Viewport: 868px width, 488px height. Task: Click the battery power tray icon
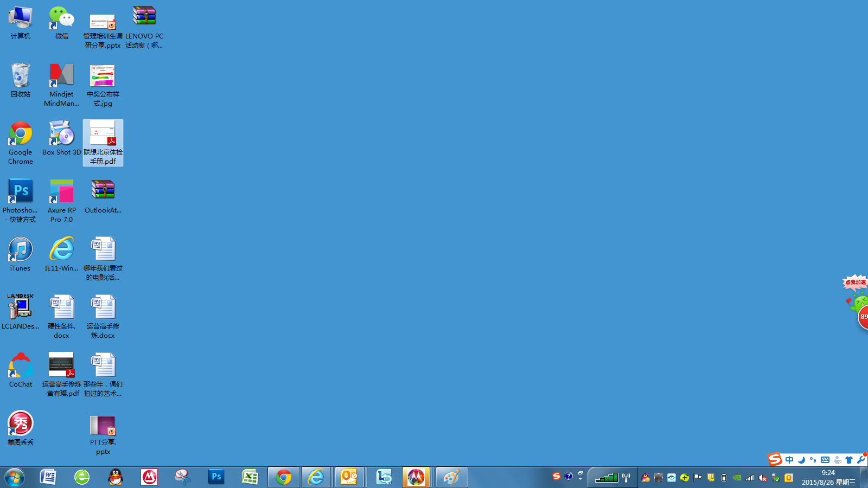pos(724,478)
